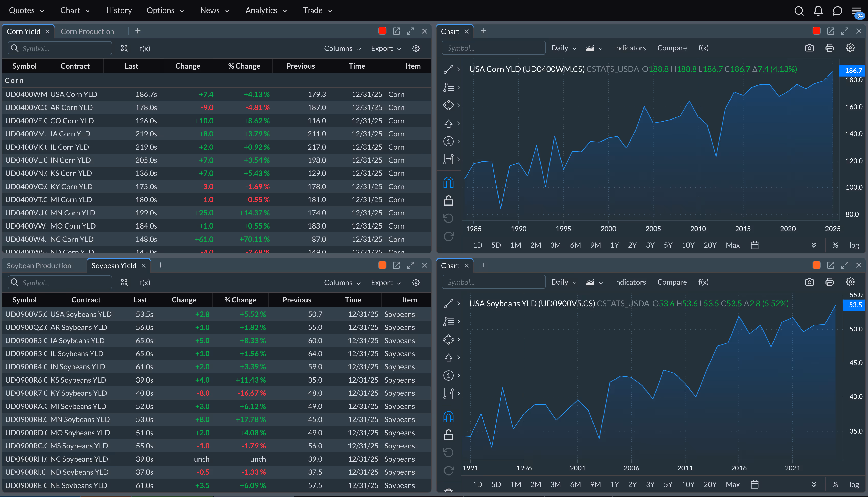Screen dimensions: 868x497
Task: Click the Symbol search field on the Soybeans chart
Action: pyautogui.click(x=493, y=282)
